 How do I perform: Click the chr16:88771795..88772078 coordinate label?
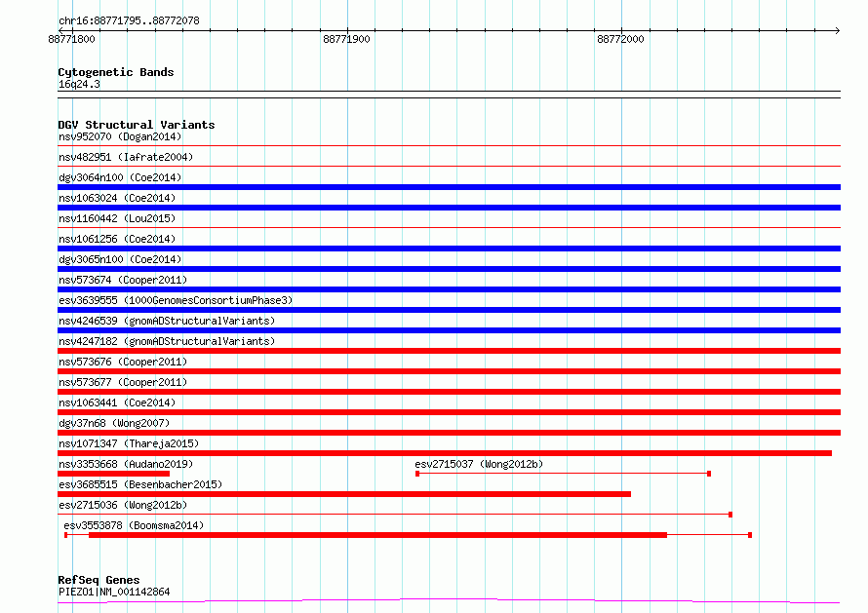[x=129, y=20]
